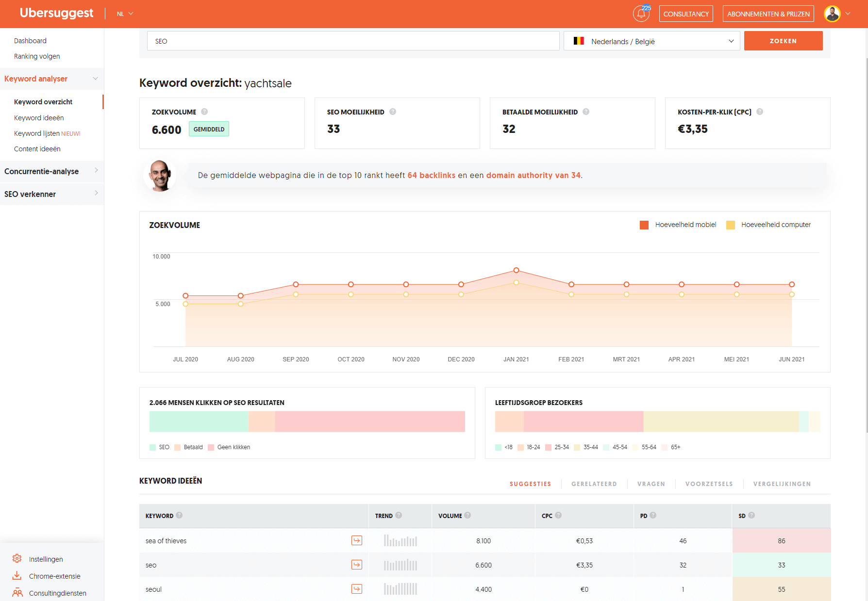The height and width of the screenshot is (601, 868).
Task: Click the Gemiddeld badge
Action: [209, 129]
